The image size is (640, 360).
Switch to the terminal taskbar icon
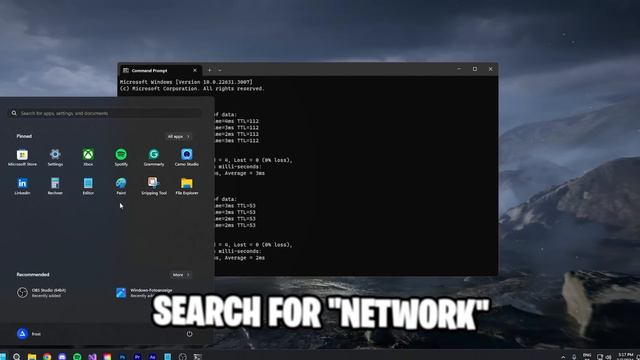198,357
